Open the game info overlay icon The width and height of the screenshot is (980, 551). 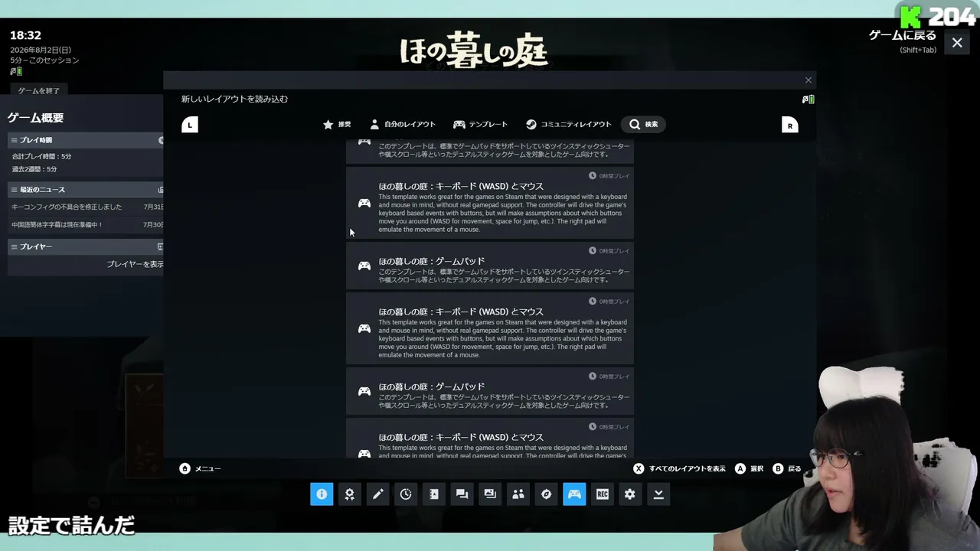[x=322, y=494]
